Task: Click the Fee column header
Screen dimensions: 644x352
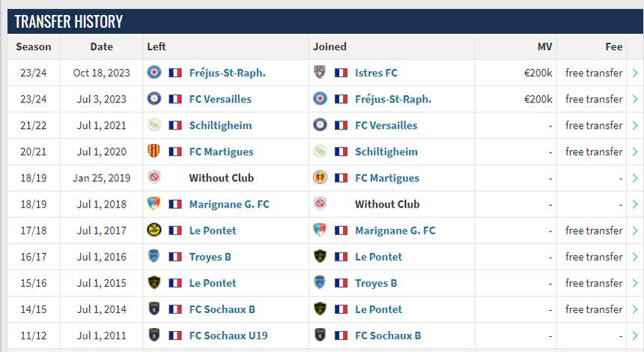Action: pyautogui.click(x=613, y=46)
